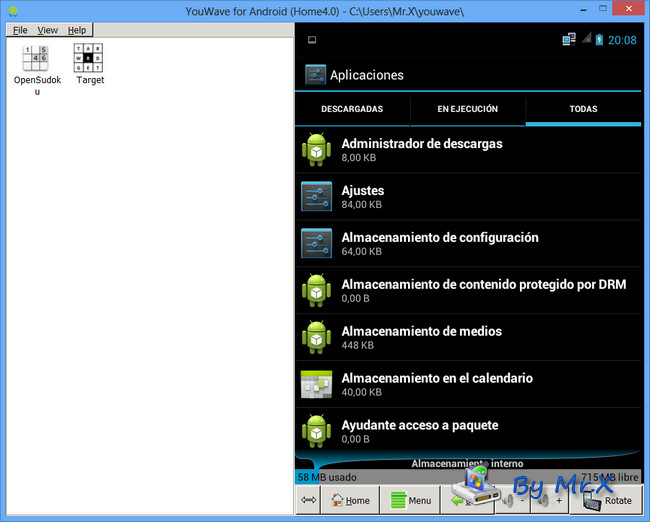Open Almacenamiento en el calendario entry

pos(468,384)
